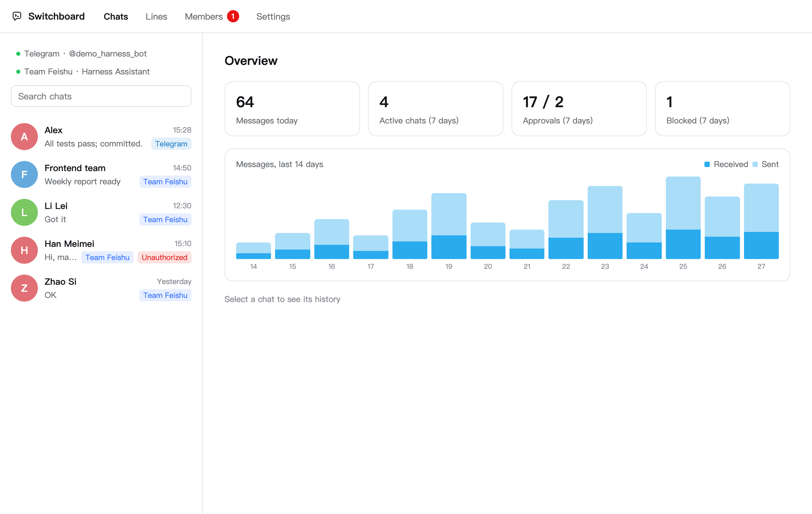Click Han Meimei's H avatar
This screenshot has height=514, width=812.
(24, 250)
